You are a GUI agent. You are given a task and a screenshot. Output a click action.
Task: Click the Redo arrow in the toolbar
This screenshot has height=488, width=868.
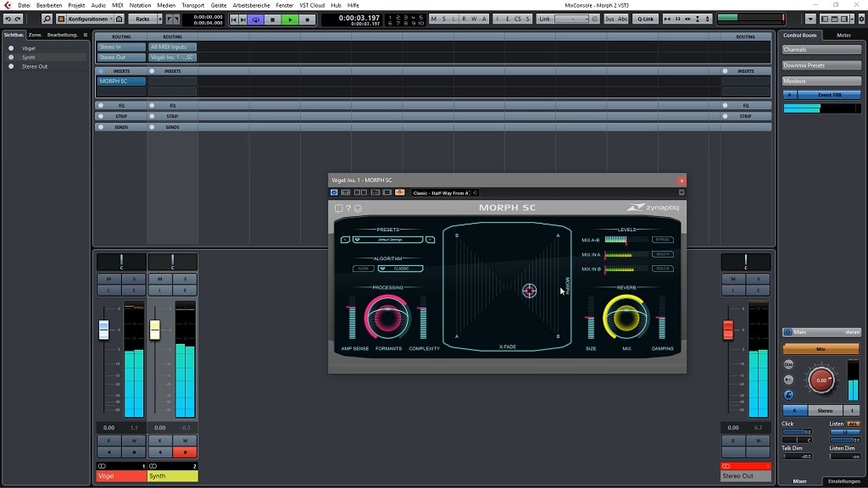tap(18, 19)
